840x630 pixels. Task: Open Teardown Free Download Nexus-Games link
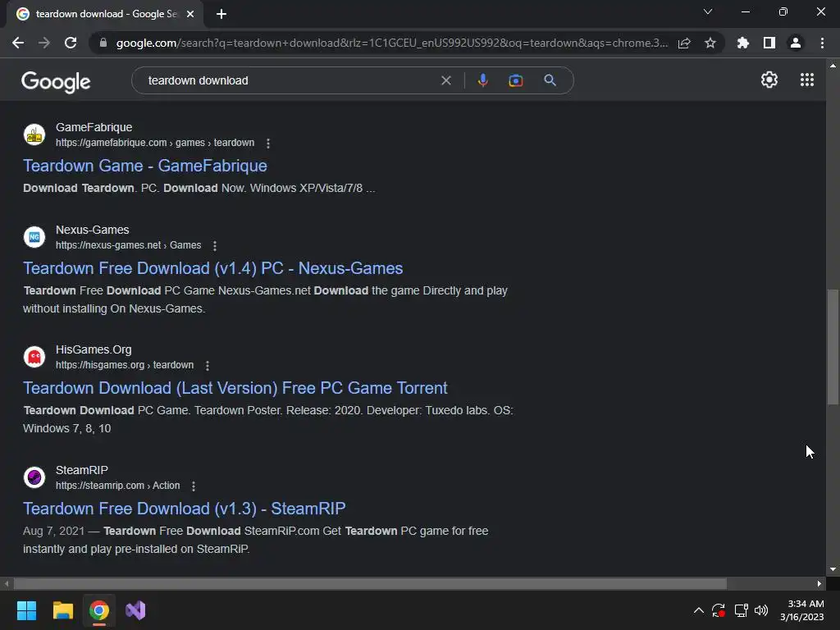212,268
